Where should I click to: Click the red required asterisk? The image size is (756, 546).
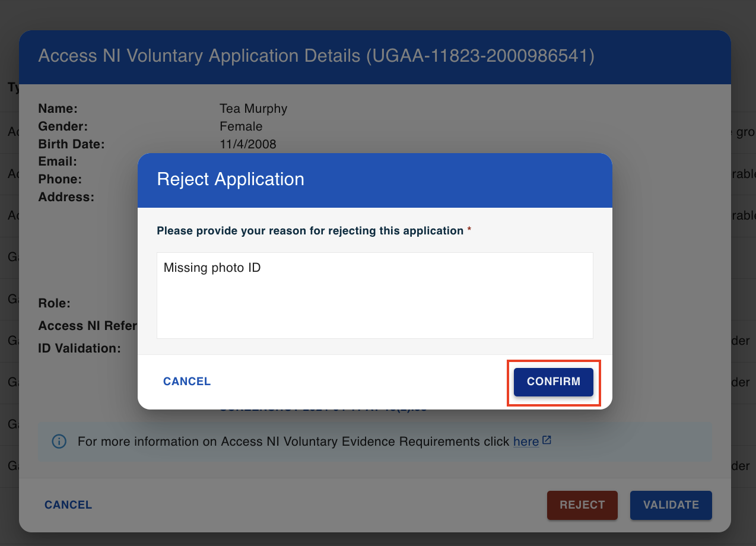coord(469,230)
